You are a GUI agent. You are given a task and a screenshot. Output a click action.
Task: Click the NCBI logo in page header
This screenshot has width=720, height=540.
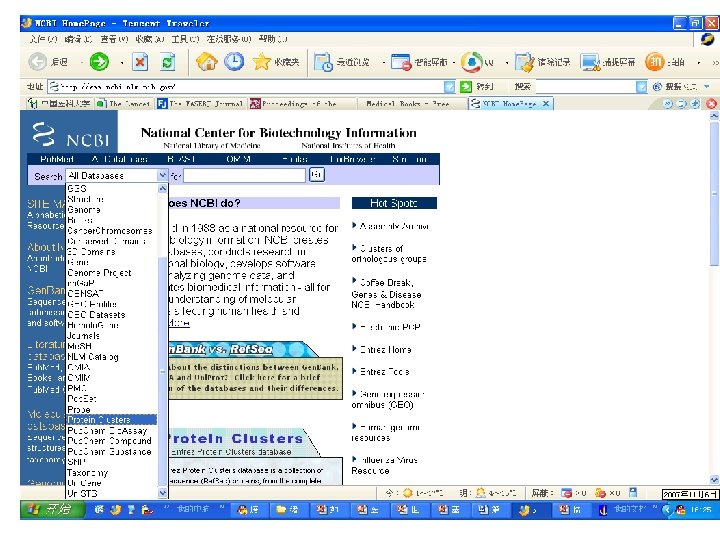70,134
